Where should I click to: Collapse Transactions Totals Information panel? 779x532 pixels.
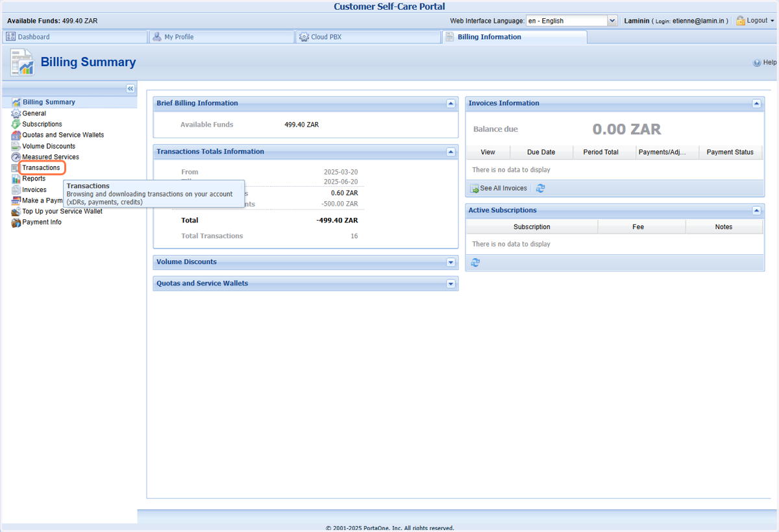click(x=451, y=152)
